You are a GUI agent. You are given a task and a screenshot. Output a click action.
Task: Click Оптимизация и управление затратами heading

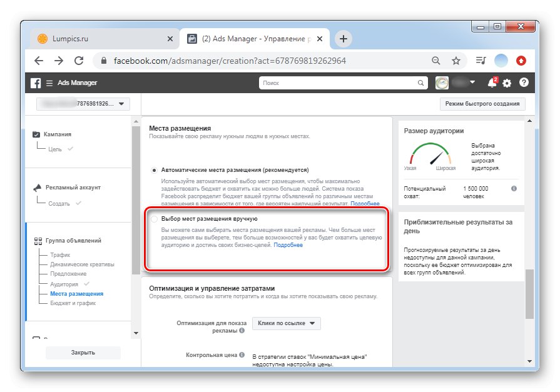[211, 288]
